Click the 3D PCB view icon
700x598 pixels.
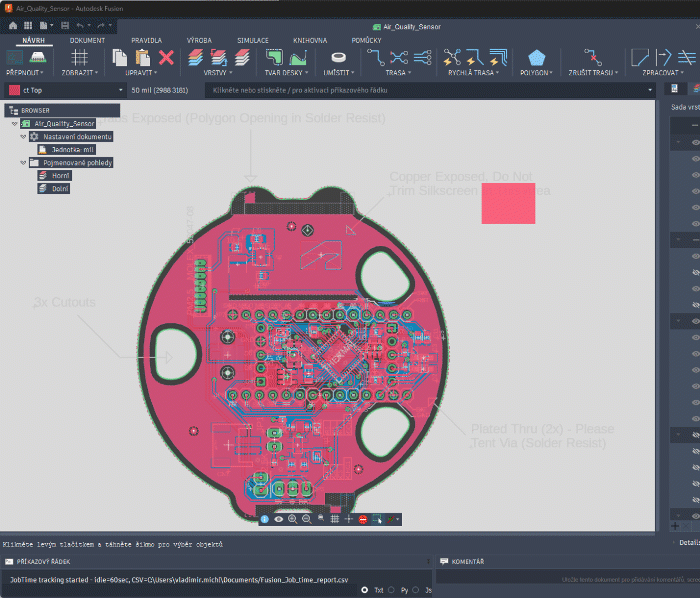click(x=38, y=58)
